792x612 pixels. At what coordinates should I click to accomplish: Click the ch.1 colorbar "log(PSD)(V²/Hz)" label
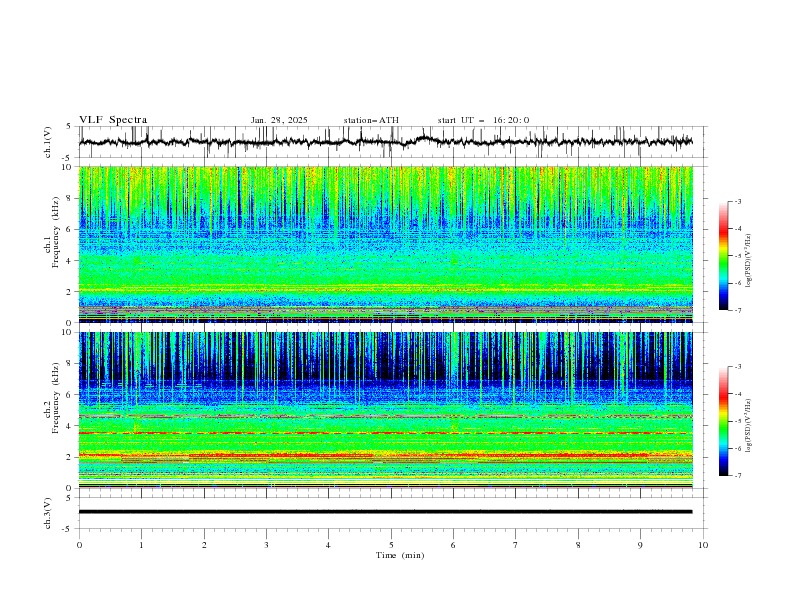pos(750,261)
